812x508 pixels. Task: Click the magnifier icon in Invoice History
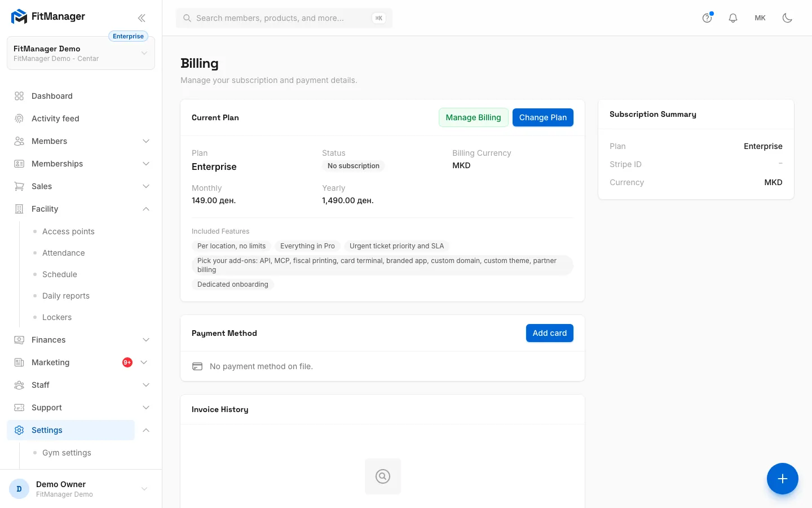click(x=383, y=476)
